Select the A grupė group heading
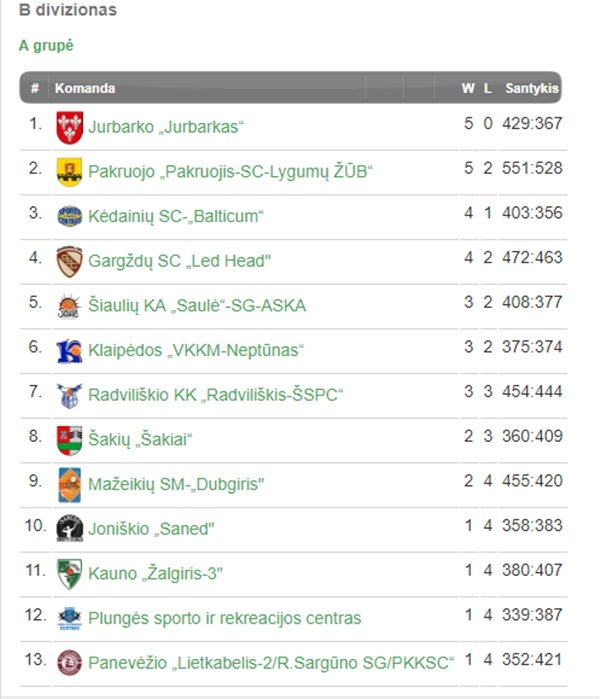600x699 pixels. coord(46,46)
